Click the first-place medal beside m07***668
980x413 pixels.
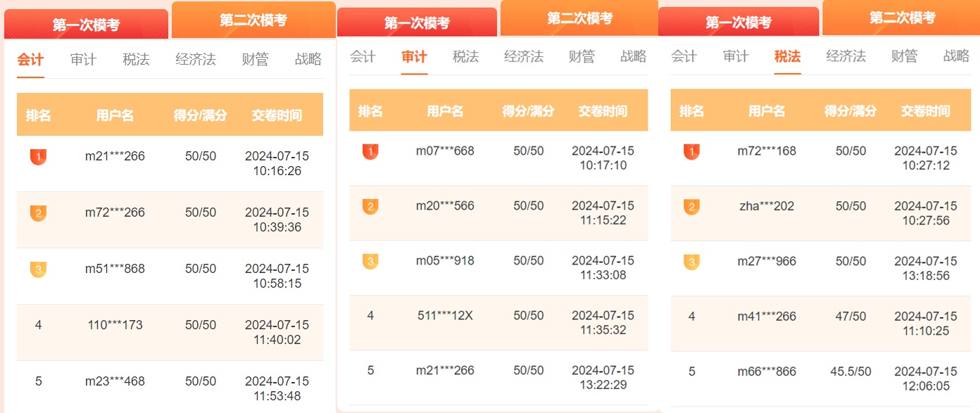[x=370, y=151]
